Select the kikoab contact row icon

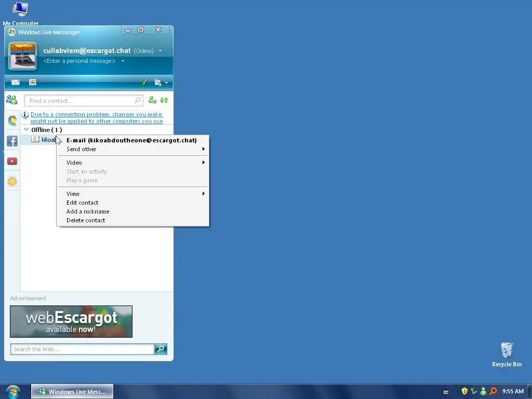[35, 139]
